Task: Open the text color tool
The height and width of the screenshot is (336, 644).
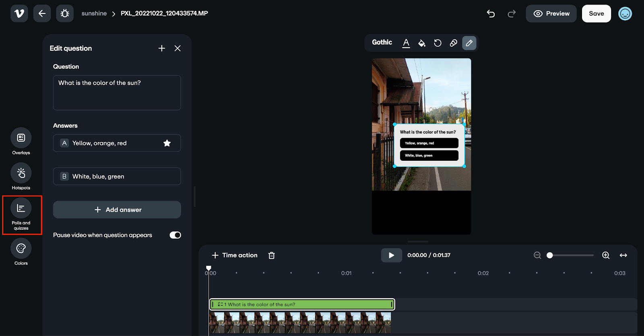Action: click(x=406, y=43)
